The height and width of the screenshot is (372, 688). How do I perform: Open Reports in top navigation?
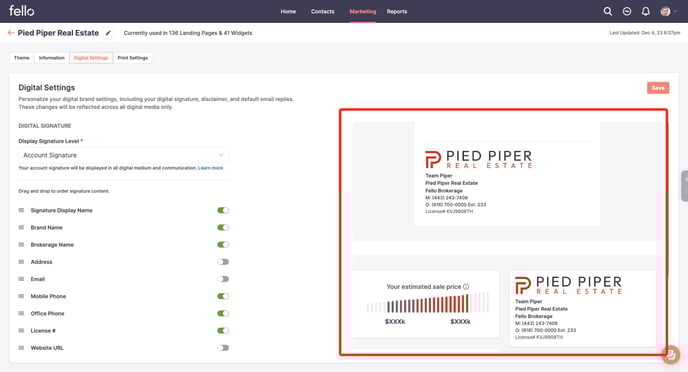point(397,11)
